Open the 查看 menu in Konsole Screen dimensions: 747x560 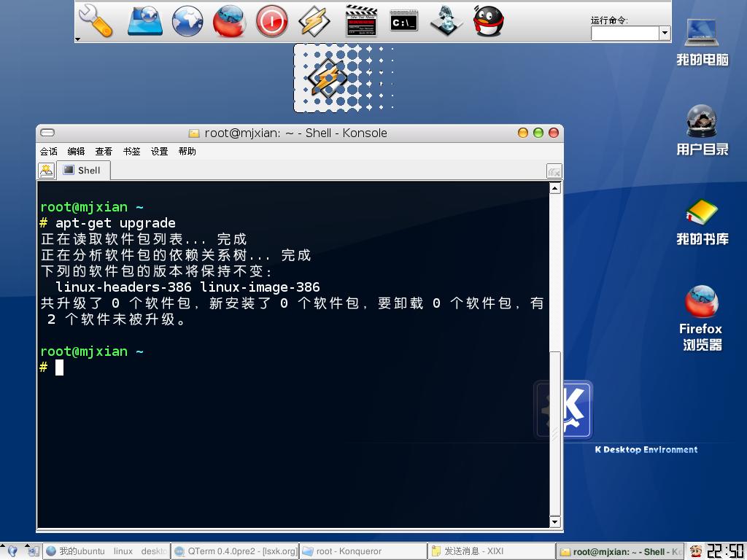[104, 152]
